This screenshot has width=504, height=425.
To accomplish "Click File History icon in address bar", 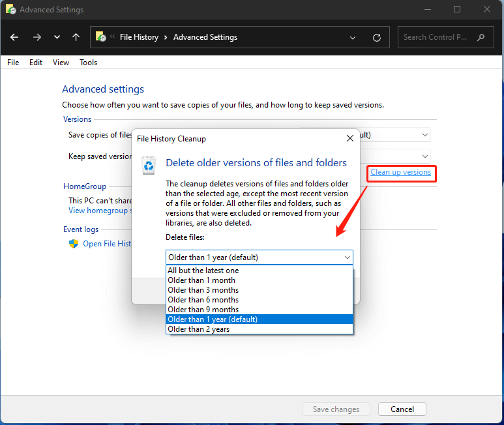I will 100,37.
